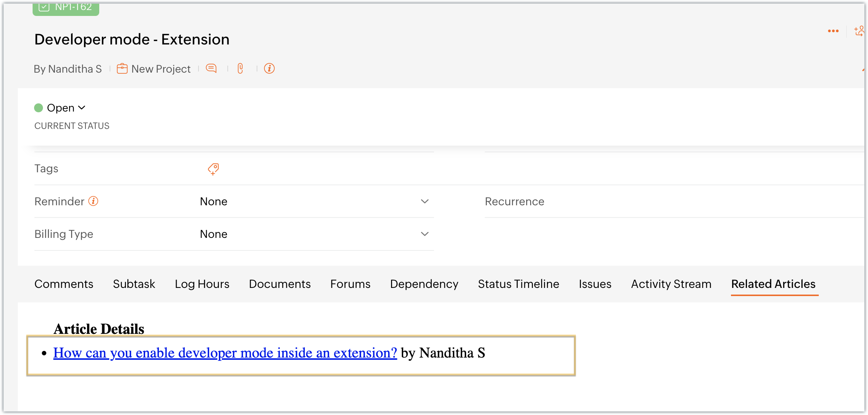Click the New Project briefcase icon
This screenshot has width=868, height=415.
(x=122, y=69)
